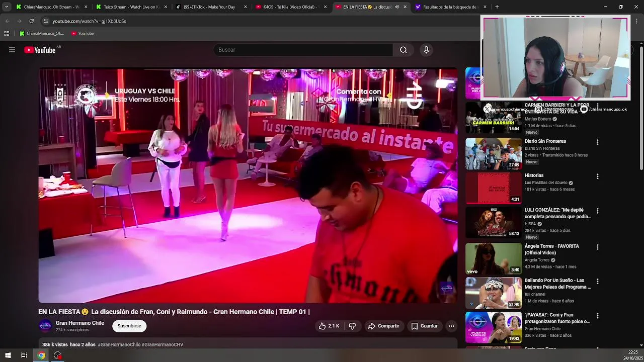Open LULI GONZÁLEZ interview thumbnail
The height and width of the screenshot is (362, 644).
coord(494,222)
